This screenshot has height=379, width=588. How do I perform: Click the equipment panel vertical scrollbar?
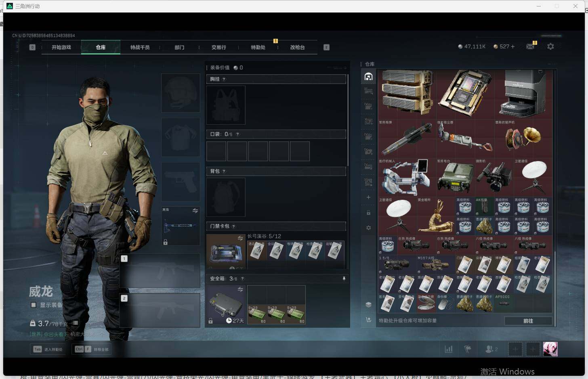[348, 119]
